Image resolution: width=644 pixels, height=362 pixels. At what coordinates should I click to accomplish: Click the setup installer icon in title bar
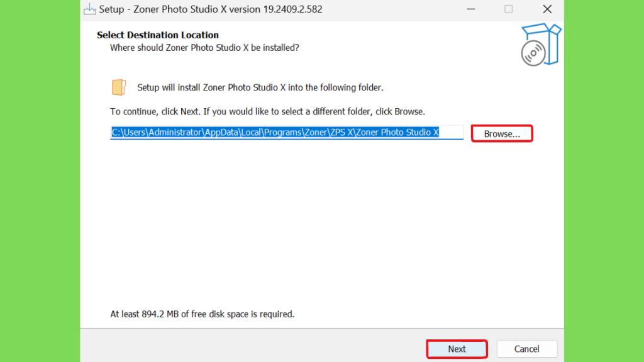pos(89,9)
